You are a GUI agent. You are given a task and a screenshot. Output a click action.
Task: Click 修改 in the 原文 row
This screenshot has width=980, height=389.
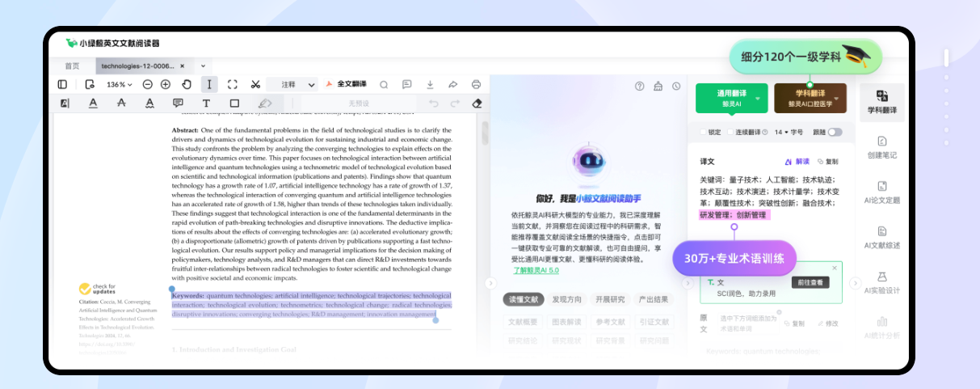tap(828, 323)
